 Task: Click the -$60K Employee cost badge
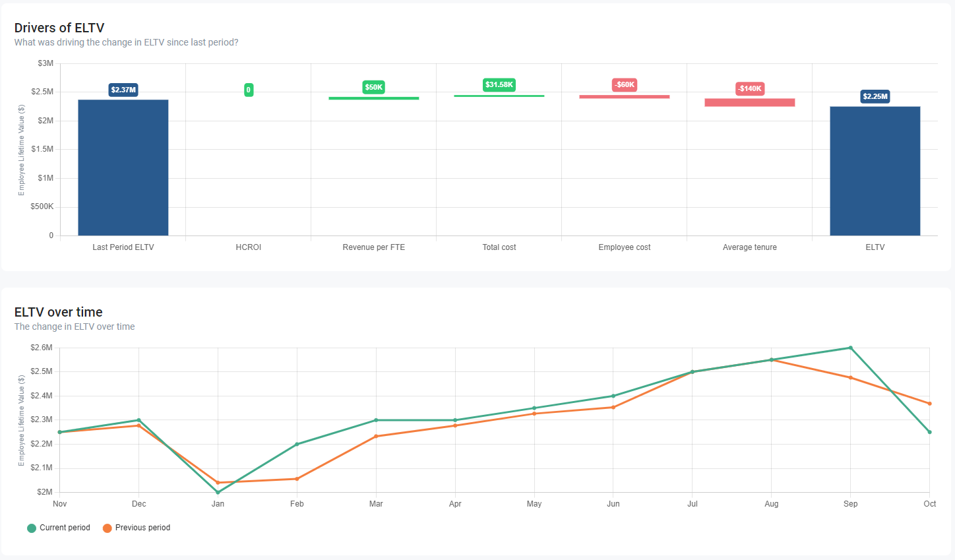tap(625, 84)
